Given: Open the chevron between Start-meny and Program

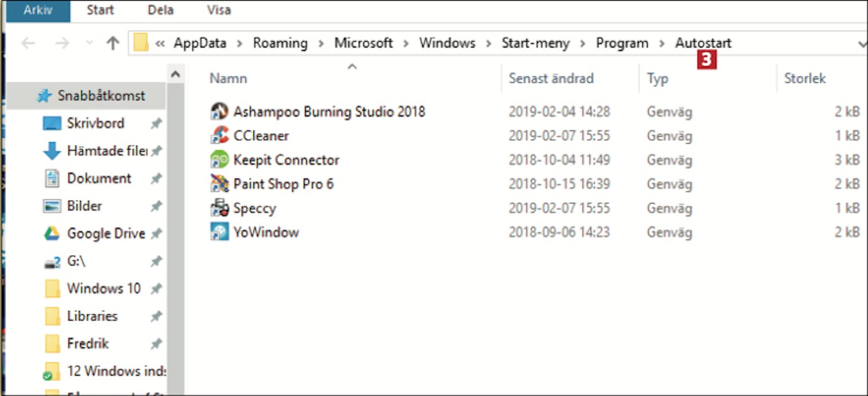Looking at the screenshot, I should point(583,43).
